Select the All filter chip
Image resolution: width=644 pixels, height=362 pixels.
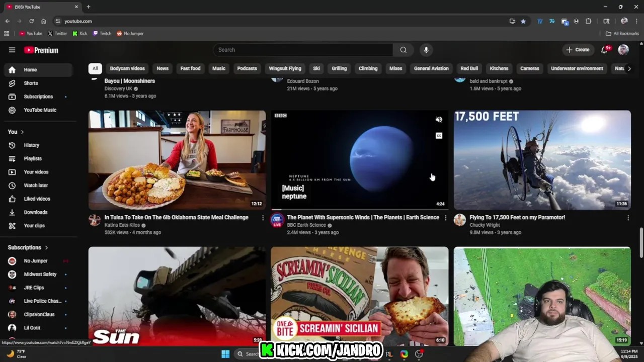(95, 68)
